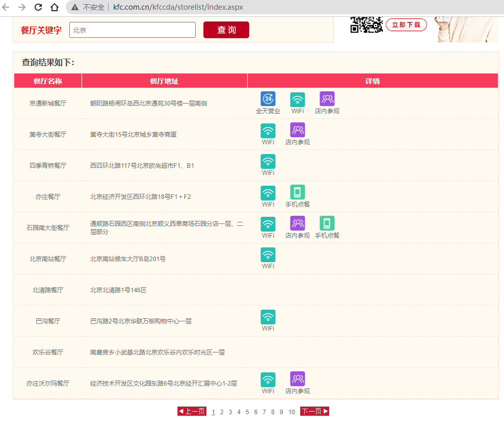
Task: Click address 北京北清路1号146区
Action: click(x=118, y=290)
